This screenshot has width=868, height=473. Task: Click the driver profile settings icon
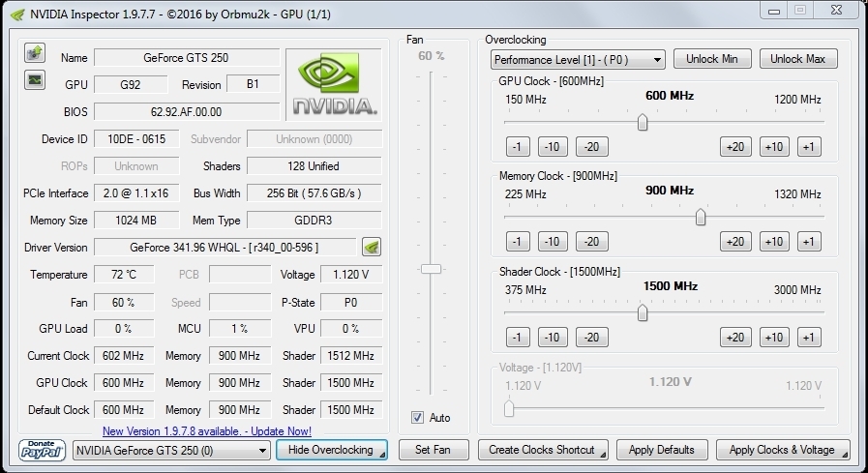tap(372, 246)
